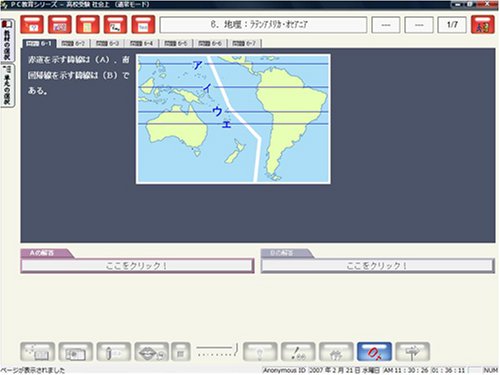Click the small square stop icon on bottom bar
This screenshot has width=500, height=375.
181,352
